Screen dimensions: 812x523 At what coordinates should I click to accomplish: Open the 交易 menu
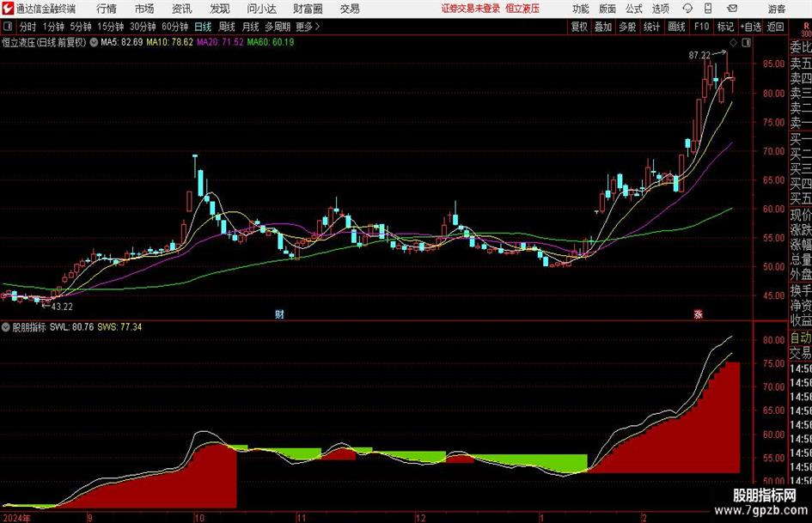(350, 9)
